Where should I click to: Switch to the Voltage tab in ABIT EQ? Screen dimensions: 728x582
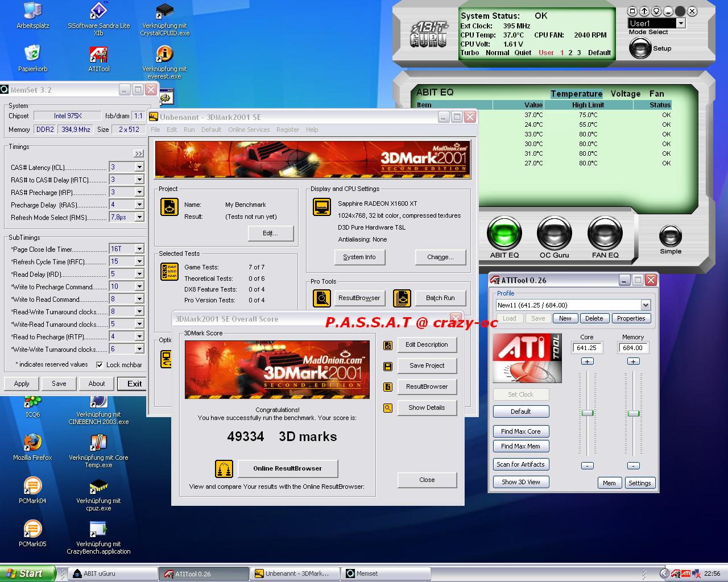point(626,94)
